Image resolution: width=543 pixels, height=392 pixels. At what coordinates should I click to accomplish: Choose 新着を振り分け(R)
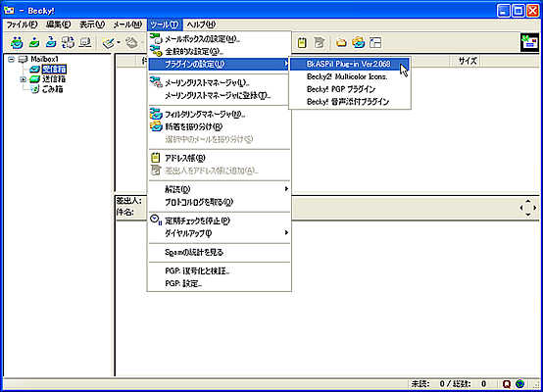coord(219,126)
